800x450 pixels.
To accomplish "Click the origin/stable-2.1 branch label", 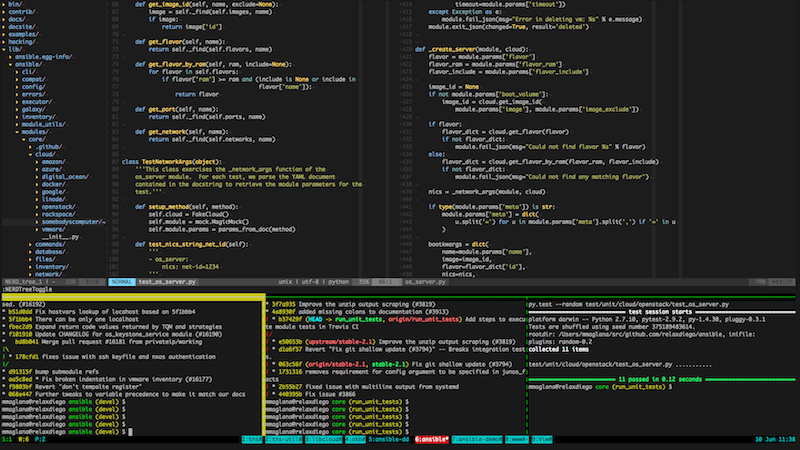I will click(x=337, y=364).
